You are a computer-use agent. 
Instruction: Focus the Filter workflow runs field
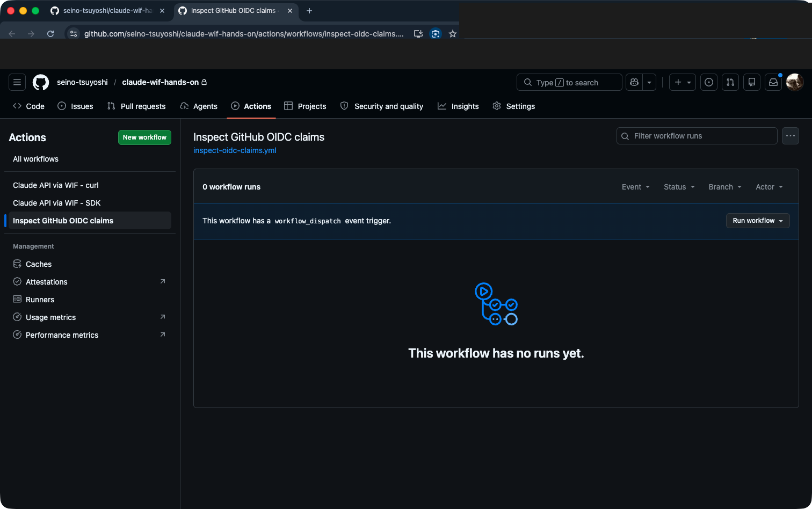click(697, 136)
